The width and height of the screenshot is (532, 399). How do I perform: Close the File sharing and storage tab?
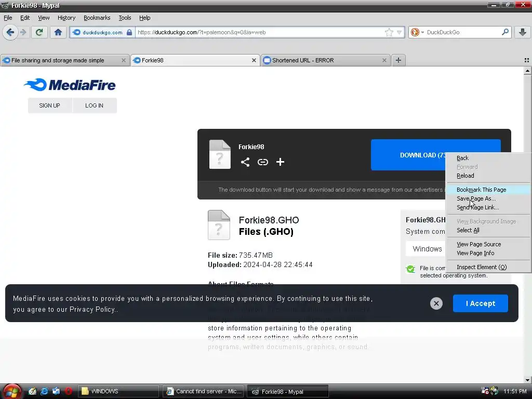(x=124, y=60)
